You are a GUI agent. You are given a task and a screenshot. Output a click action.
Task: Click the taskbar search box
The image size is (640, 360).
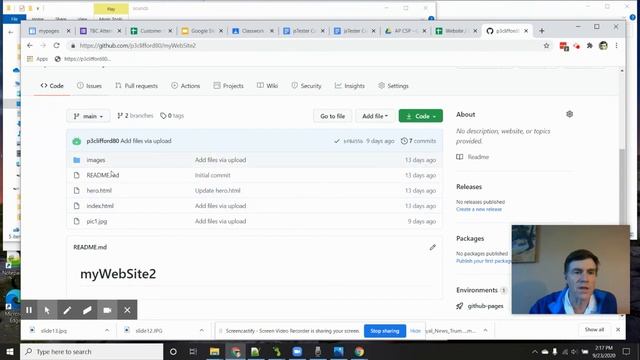tap(91, 351)
